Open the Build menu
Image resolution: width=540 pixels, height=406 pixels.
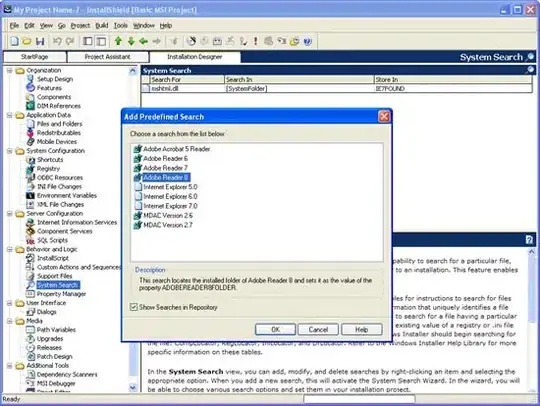pos(102,25)
